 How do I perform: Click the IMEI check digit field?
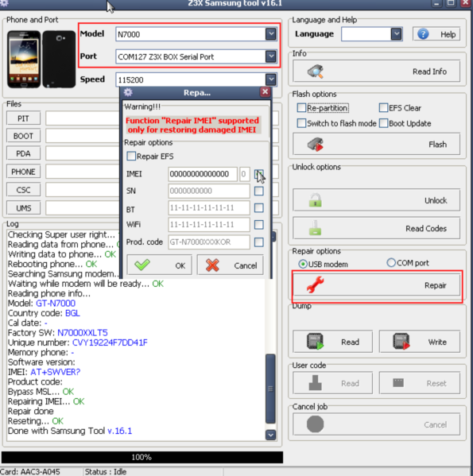pyautogui.click(x=244, y=174)
